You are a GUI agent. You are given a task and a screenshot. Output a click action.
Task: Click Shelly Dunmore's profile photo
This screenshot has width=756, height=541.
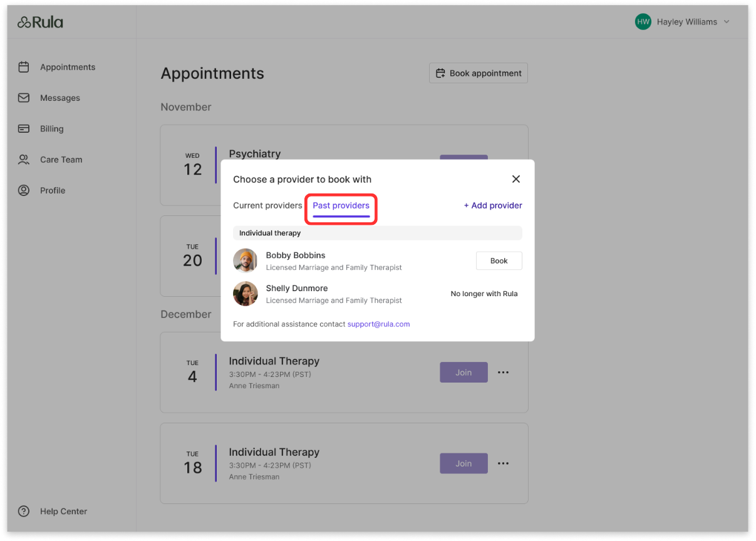(x=246, y=294)
